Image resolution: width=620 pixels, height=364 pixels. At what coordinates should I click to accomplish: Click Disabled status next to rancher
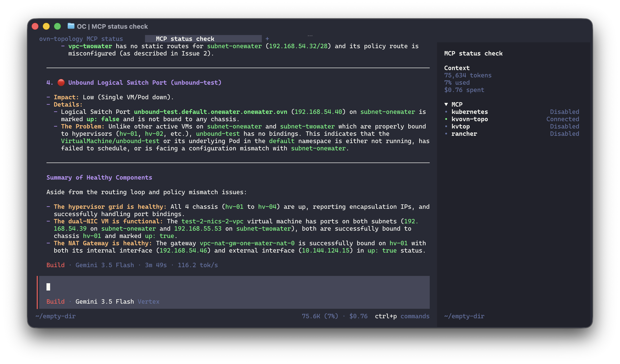[x=564, y=134]
